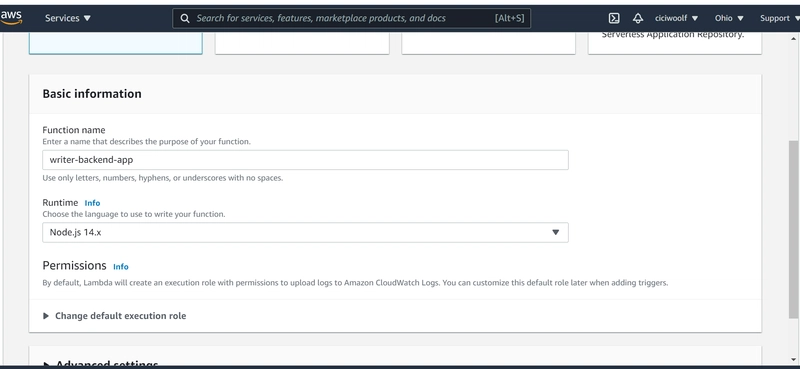Open the Ohio region selector
Screen dimensions: 800x369
[729, 18]
